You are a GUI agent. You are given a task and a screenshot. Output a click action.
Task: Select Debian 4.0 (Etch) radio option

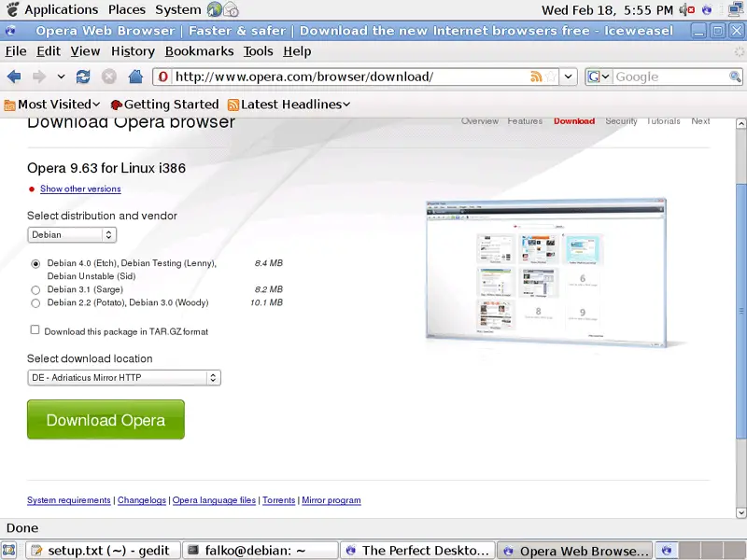pyautogui.click(x=35, y=264)
